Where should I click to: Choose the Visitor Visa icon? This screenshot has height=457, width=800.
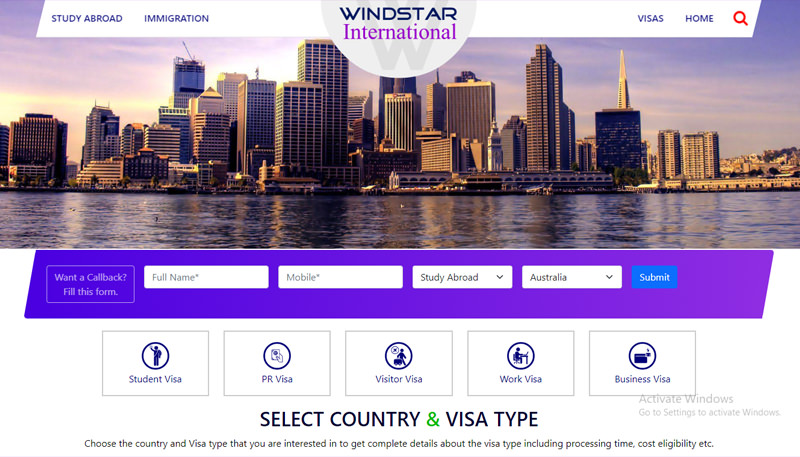point(398,356)
